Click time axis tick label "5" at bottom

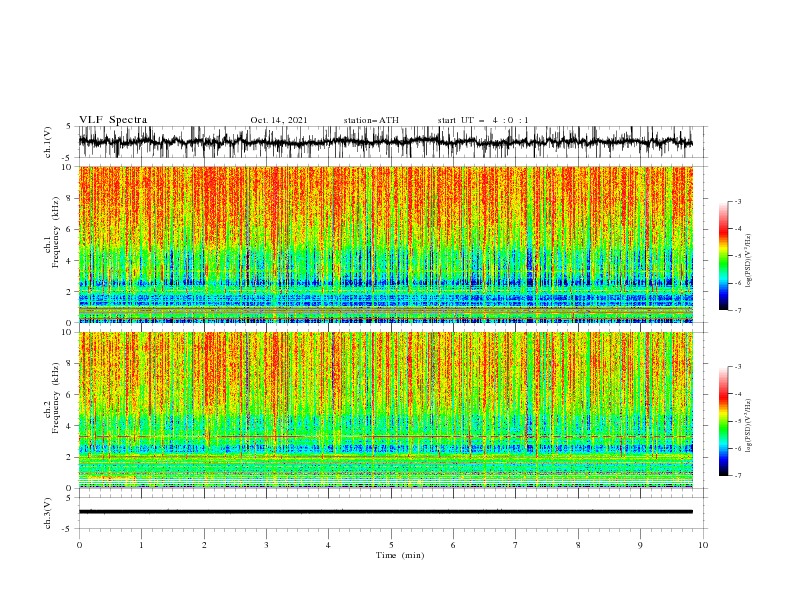(x=391, y=545)
